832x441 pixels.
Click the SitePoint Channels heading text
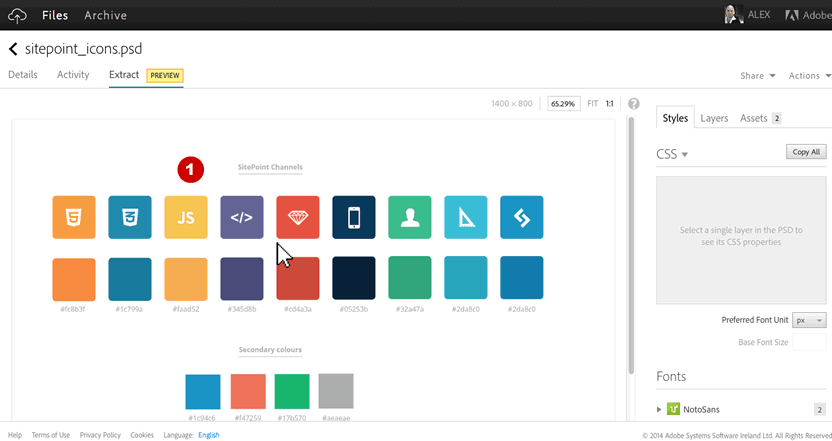(x=270, y=167)
